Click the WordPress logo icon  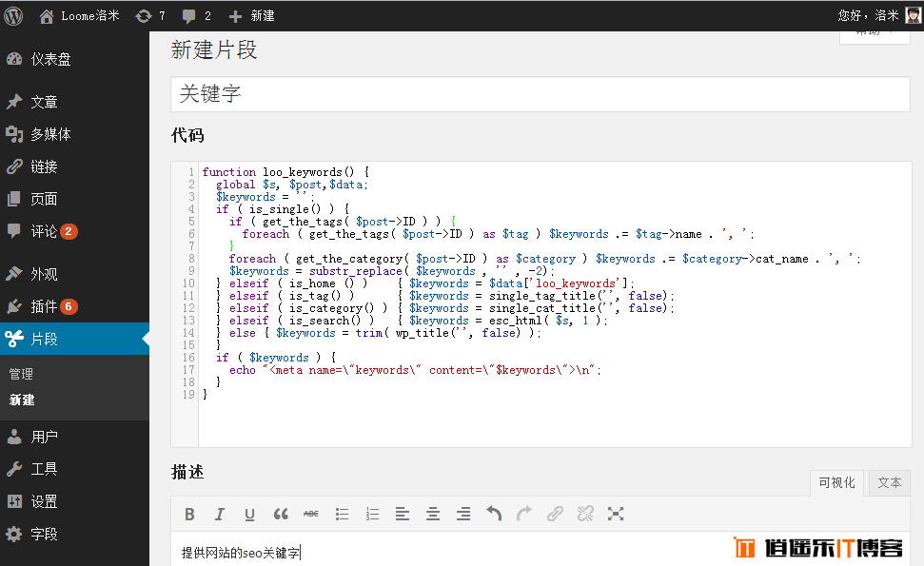13,15
